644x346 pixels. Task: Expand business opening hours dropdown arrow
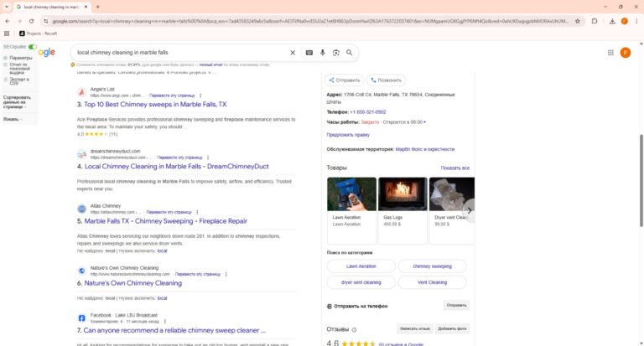[425, 122]
